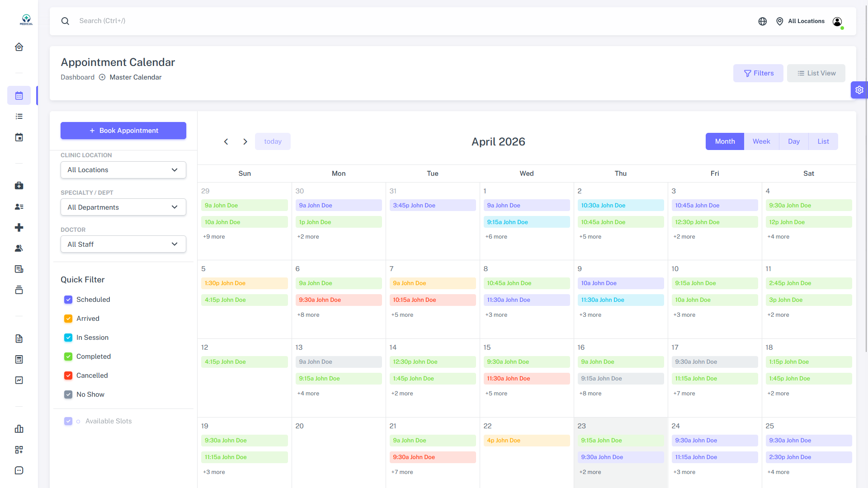Image resolution: width=868 pixels, height=488 pixels.
Task: Open the 11:30a appointment on April 9
Action: [x=621, y=300]
